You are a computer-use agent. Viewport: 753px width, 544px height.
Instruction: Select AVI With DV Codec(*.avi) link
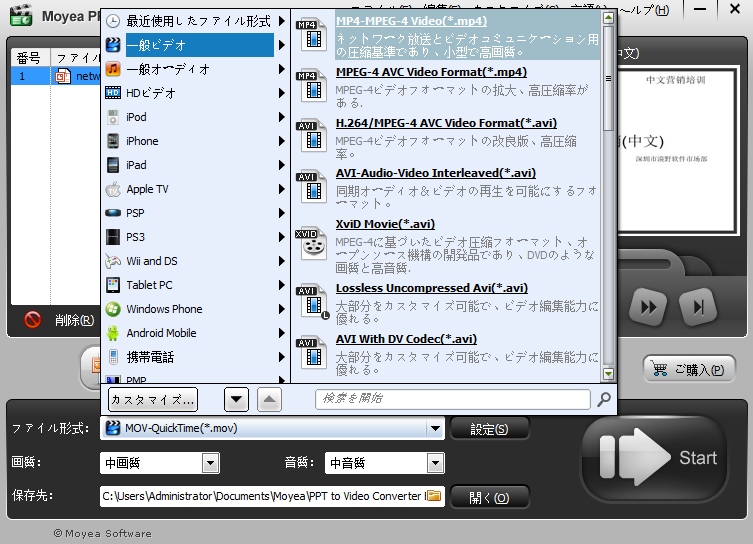click(x=406, y=339)
